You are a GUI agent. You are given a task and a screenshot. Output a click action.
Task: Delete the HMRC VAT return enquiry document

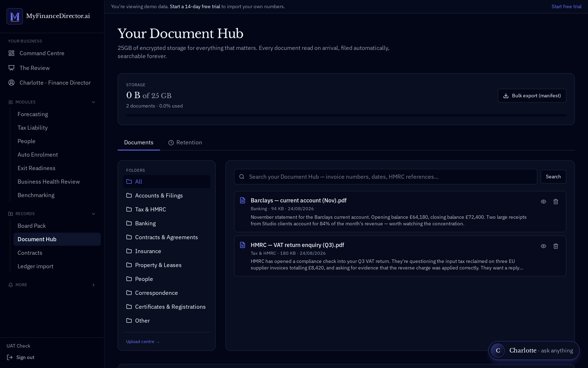coord(556,246)
